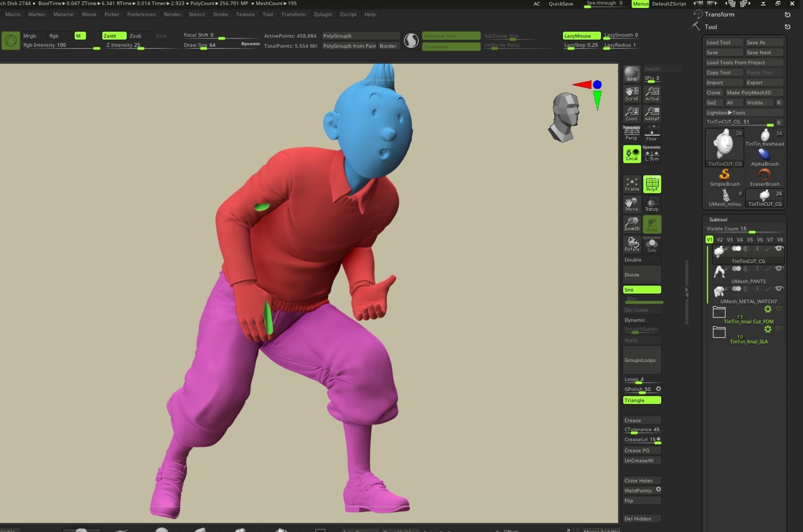803x532 pixels.
Task: Open the TinTin_final Cut_FDM folder settings gear
Action: click(x=768, y=309)
